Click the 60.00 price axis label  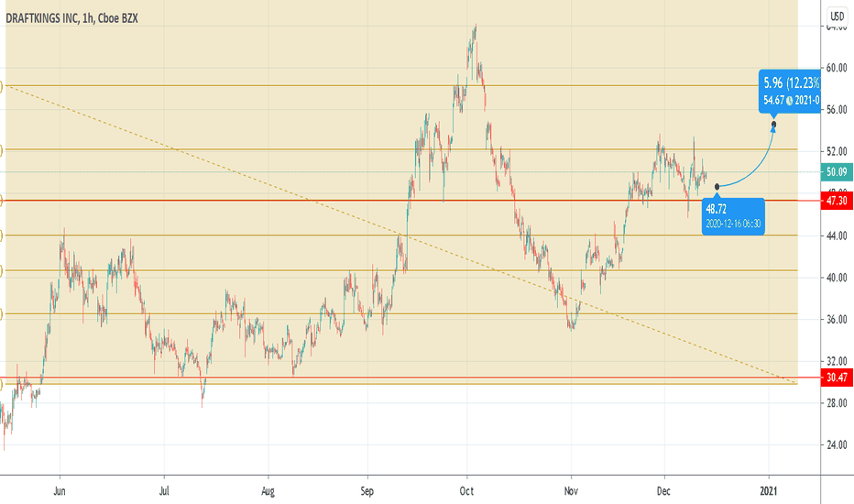[837, 68]
